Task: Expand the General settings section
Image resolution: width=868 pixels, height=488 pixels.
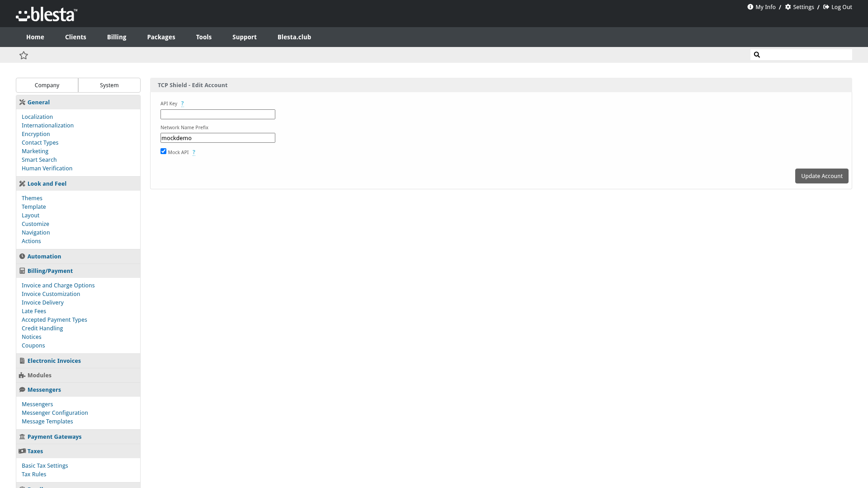Action: pyautogui.click(x=78, y=102)
